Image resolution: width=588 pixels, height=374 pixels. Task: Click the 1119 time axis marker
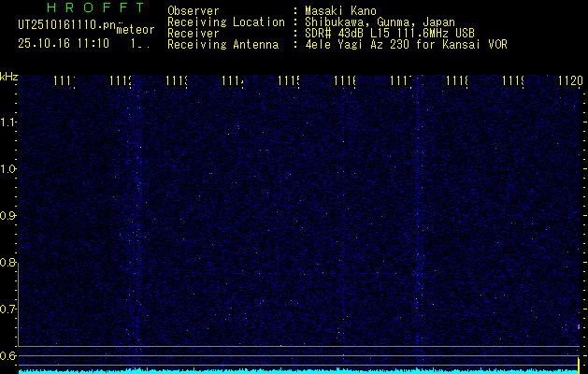[512, 80]
